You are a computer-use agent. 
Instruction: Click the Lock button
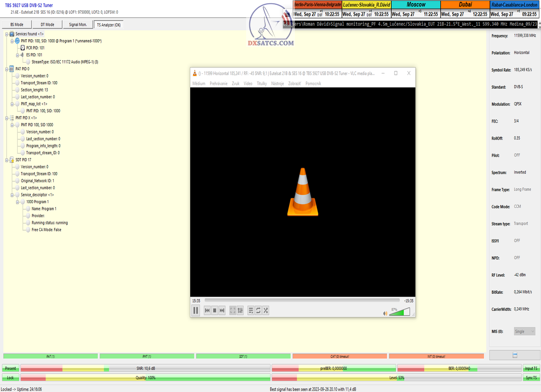click(x=10, y=378)
